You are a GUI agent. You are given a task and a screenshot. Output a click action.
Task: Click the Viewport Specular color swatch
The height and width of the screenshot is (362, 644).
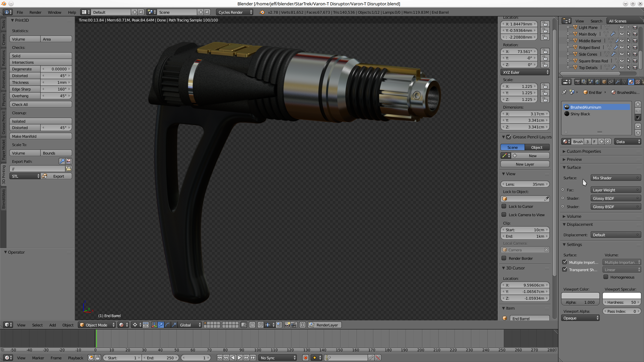[x=622, y=296]
